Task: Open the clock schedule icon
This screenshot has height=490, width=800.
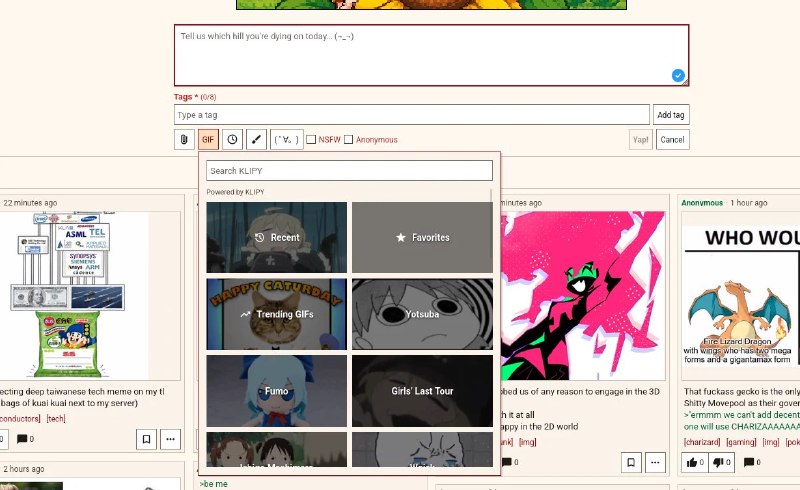Action: click(232, 139)
